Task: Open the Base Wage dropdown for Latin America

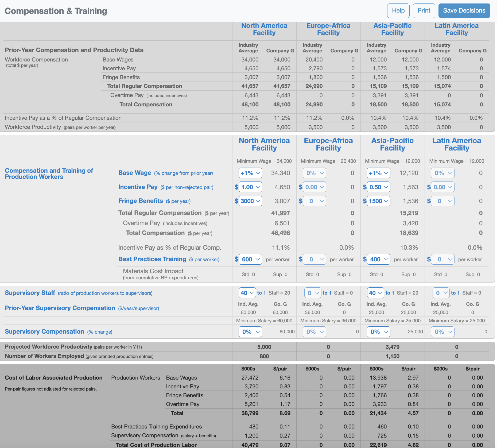Action: [x=442, y=173]
